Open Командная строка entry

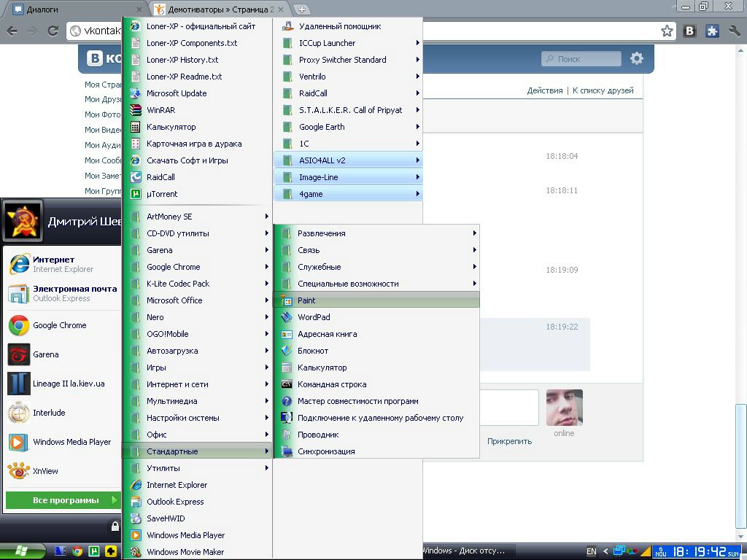coord(376,384)
